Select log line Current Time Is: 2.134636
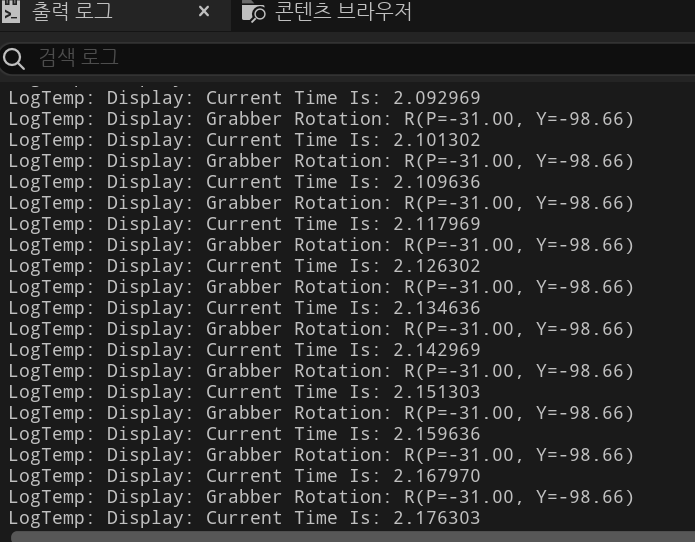The width and height of the screenshot is (695, 542). point(244,308)
